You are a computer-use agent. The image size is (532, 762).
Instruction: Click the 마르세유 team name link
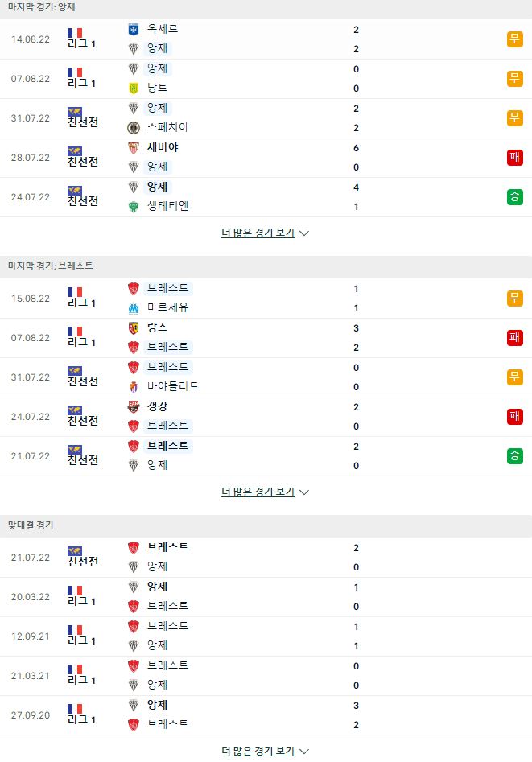167,307
